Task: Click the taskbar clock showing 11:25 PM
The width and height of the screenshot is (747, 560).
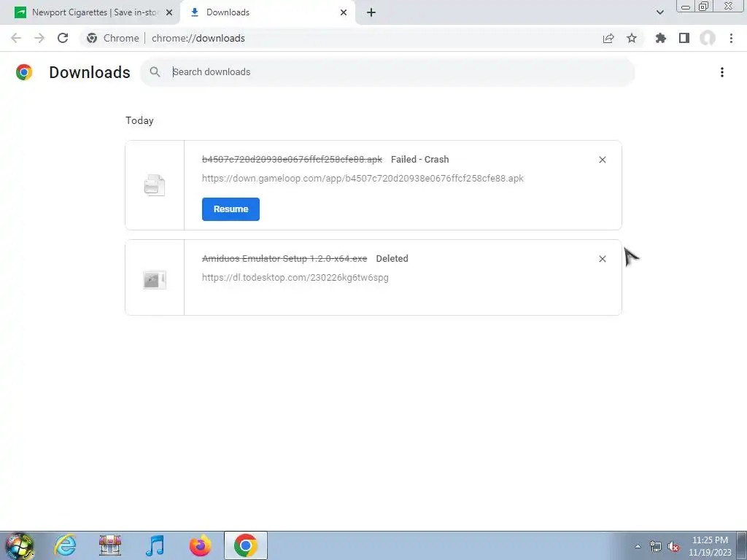Action: point(710,546)
